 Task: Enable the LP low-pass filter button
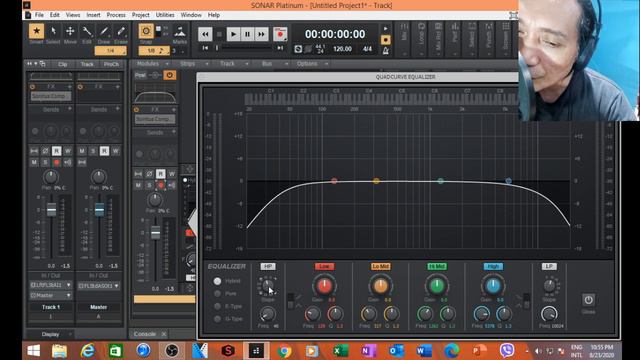click(x=549, y=267)
